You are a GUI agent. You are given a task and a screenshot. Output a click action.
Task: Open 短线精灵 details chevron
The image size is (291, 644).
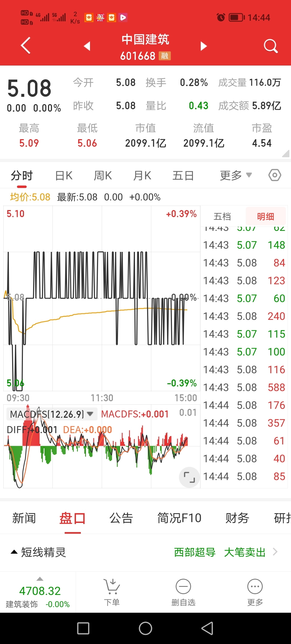click(x=275, y=552)
